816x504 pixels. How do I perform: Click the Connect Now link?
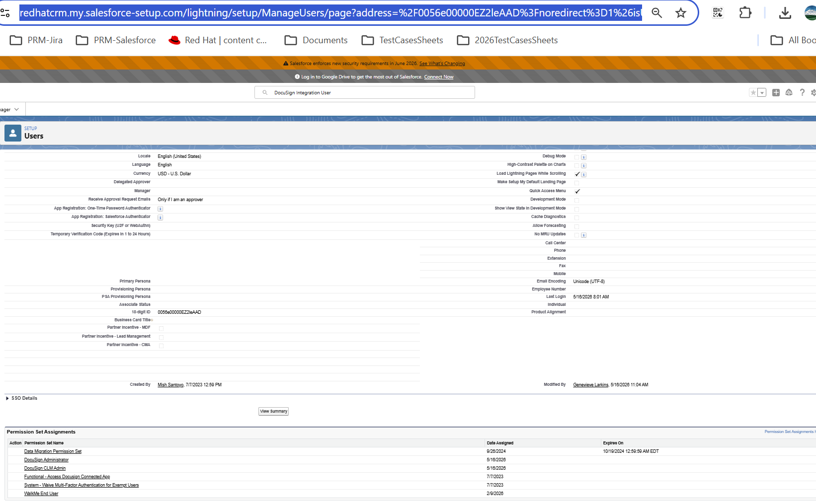439,77
